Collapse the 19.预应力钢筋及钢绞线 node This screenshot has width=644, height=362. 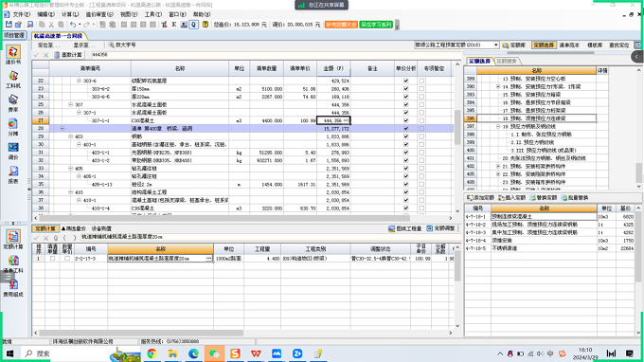498,127
